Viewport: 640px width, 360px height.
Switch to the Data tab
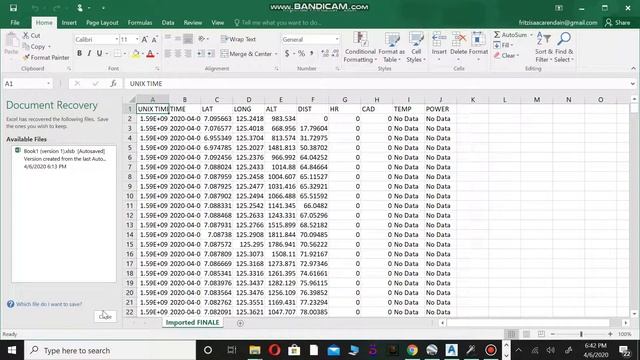pyautogui.click(x=168, y=22)
